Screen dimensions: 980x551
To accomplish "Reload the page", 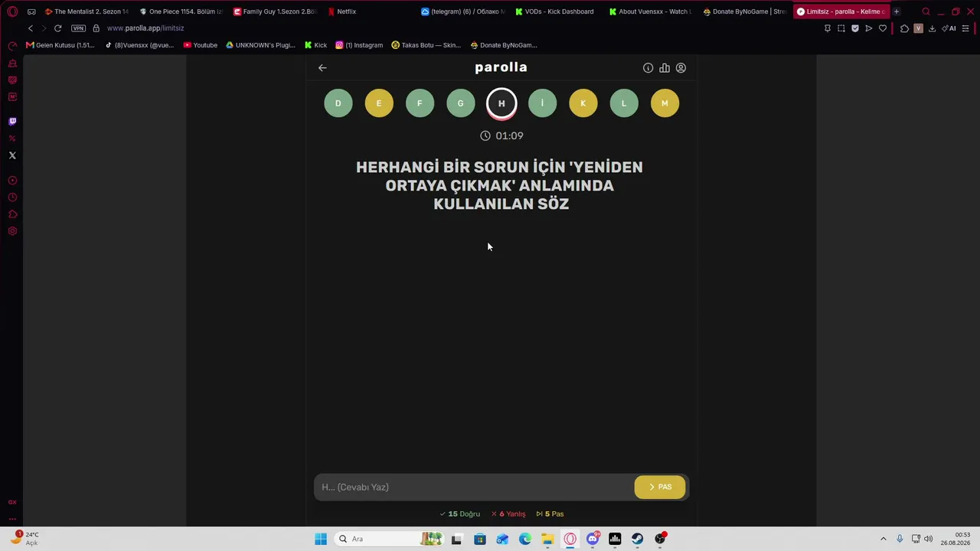I will pos(57,28).
